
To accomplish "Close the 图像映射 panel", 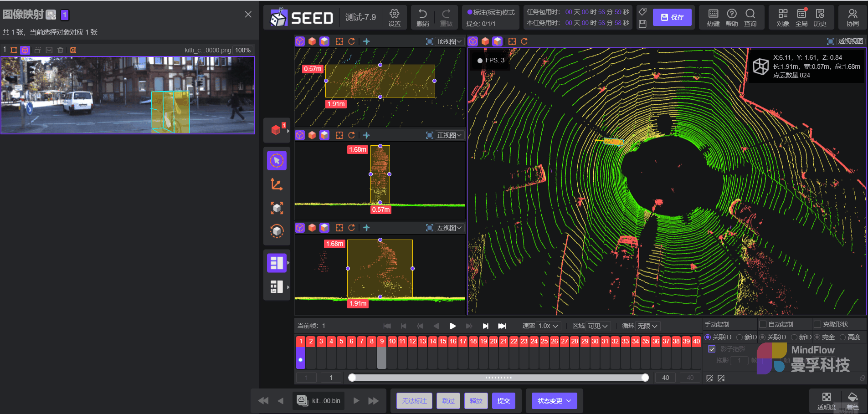I will click(248, 15).
